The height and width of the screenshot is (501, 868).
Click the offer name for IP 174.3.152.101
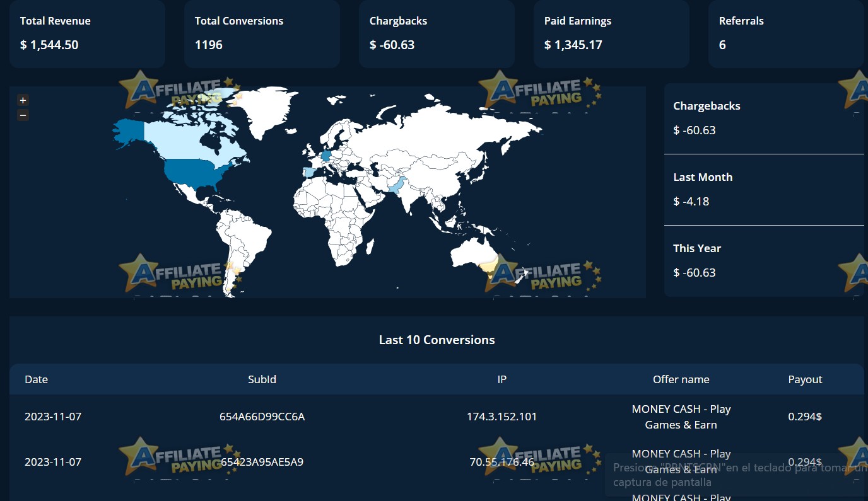click(x=681, y=417)
